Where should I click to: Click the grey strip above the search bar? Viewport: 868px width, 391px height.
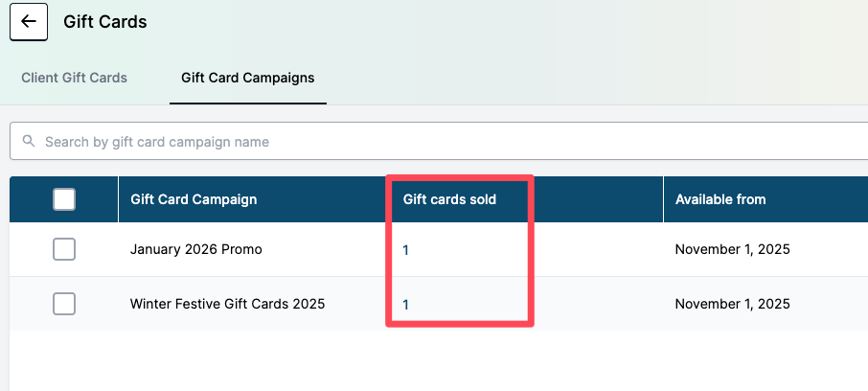pos(431,113)
